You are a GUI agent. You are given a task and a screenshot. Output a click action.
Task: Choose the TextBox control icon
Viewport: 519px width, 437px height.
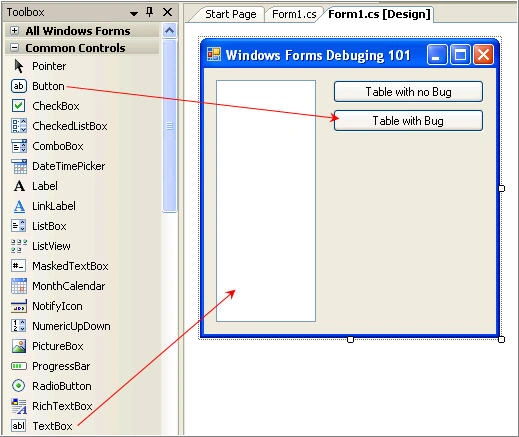tap(19, 426)
